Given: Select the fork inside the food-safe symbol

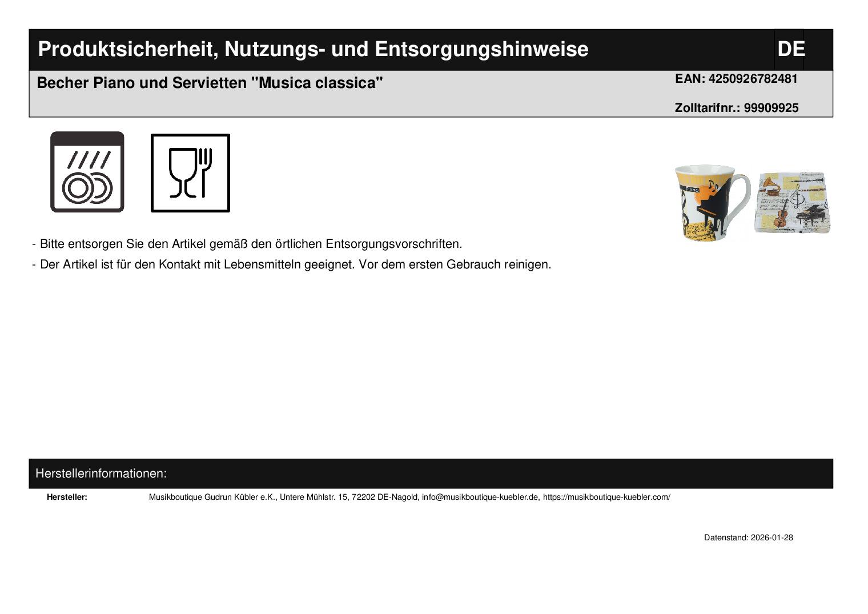Looking at the screenshot, I should [205, 171].
